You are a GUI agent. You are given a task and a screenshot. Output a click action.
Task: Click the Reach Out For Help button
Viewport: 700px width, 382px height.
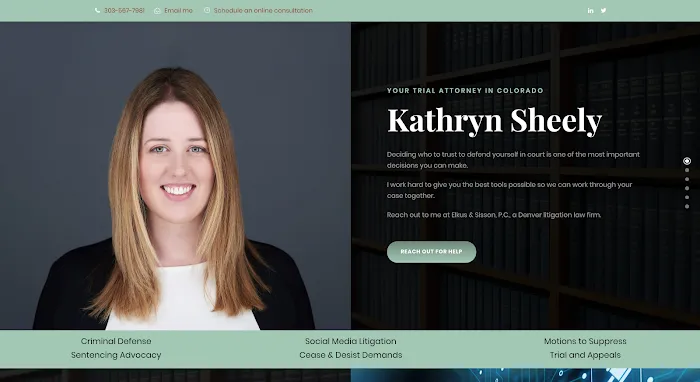[x=431, y=252]
